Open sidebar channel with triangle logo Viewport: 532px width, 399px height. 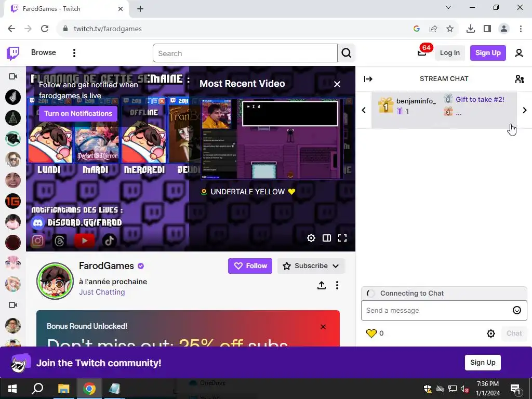point(13,118)
